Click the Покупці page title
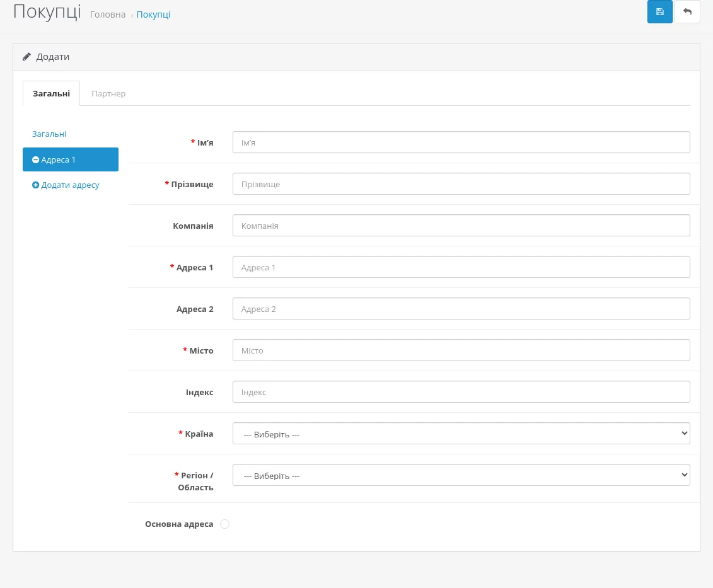Viewport: 713px width, 588px height. (x=47, y=12)
